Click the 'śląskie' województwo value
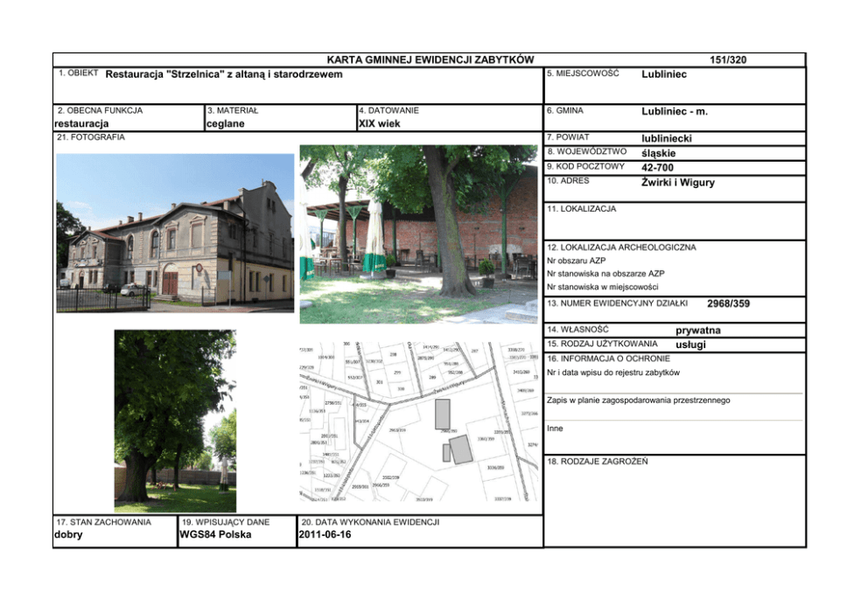This screenshot has height=613, width=868. click(x=658, y=153)
